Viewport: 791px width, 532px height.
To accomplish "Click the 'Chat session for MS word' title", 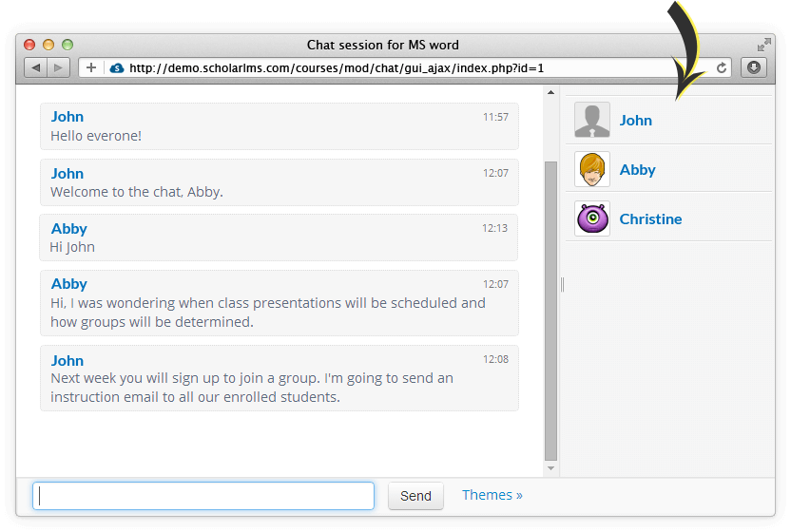I will [383, 45].
